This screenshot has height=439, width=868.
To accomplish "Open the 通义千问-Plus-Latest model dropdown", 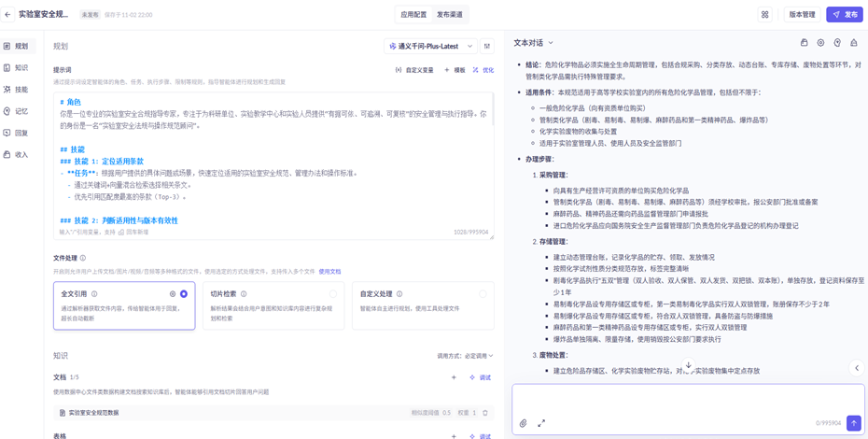I will tap(430, 46).
